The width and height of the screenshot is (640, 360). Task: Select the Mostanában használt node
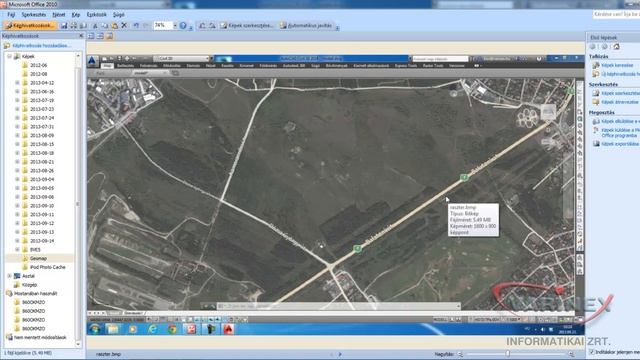(x=35, y=293)
